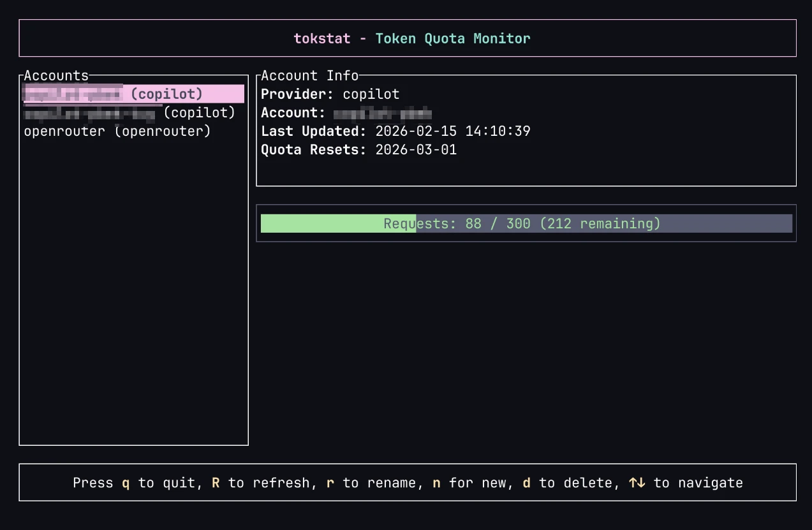The image size is (812, 530).
Task: Click the n for new hint
Action: click(469, 483)
